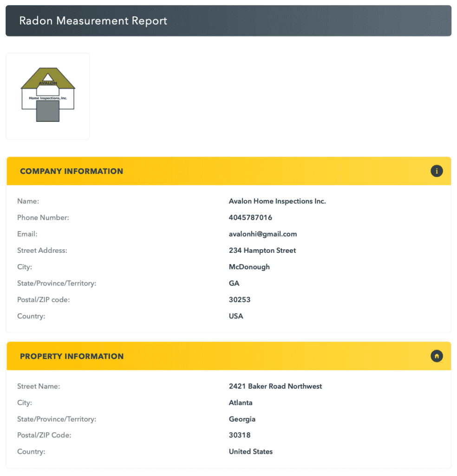
Task: Click the City value McDonough
Action: [x=249, y=267]
